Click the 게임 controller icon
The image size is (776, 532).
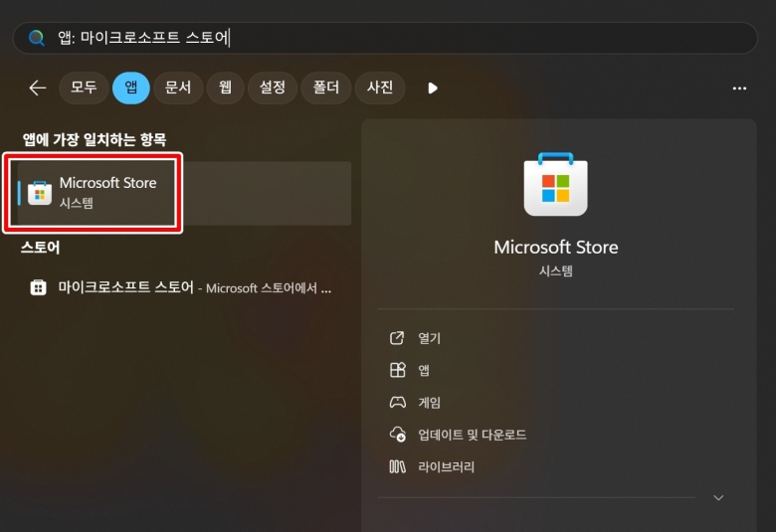[397, 403]
